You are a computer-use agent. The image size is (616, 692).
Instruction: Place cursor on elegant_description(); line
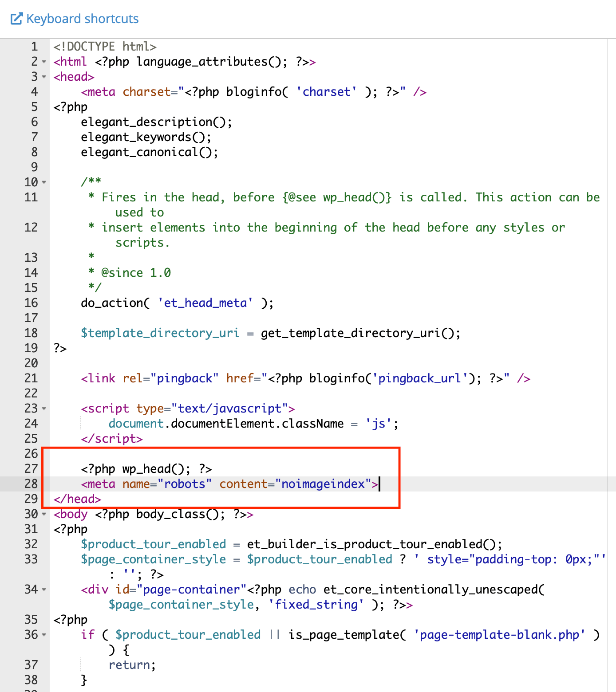(x=156, y=122)
